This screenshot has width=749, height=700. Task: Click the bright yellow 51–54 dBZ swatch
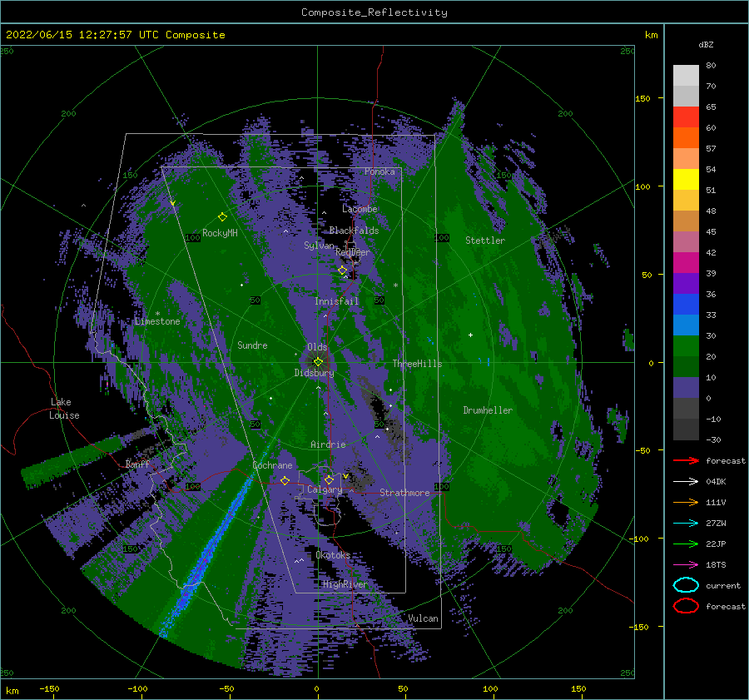(686, 180)
